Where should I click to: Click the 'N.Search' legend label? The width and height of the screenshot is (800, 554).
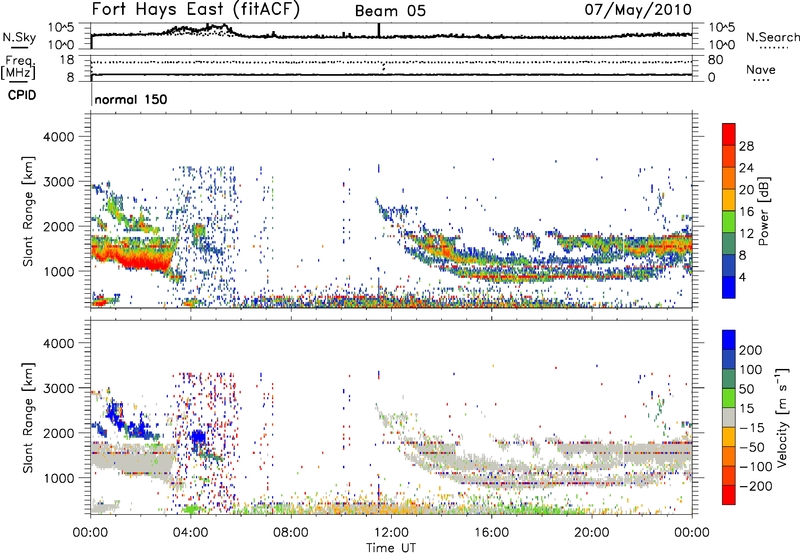point(773,37)
